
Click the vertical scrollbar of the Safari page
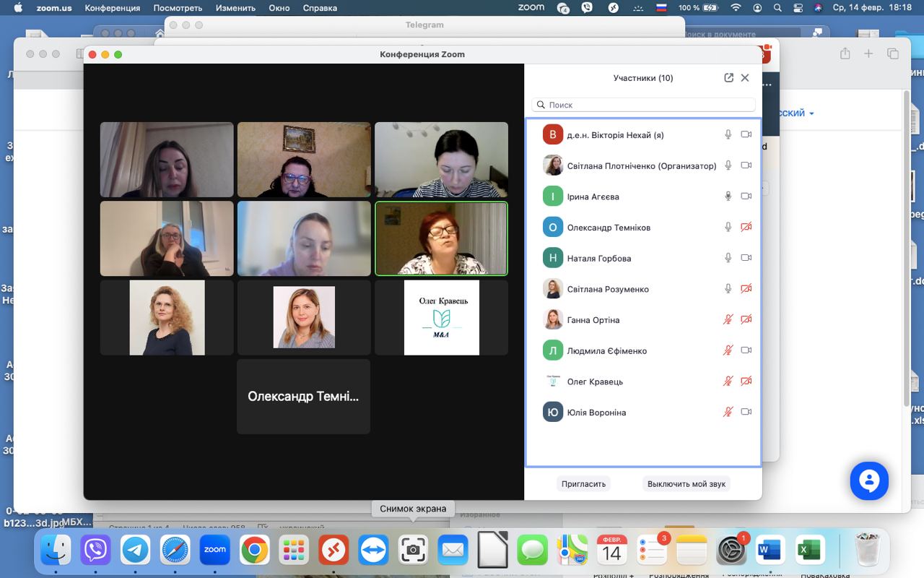pyautogui.click(x=908, y=247)
